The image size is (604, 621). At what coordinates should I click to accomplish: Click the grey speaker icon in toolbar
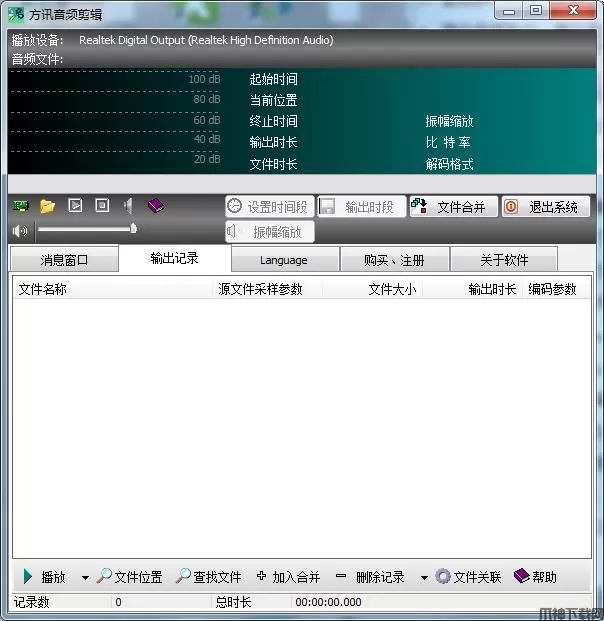pos(128,206)
